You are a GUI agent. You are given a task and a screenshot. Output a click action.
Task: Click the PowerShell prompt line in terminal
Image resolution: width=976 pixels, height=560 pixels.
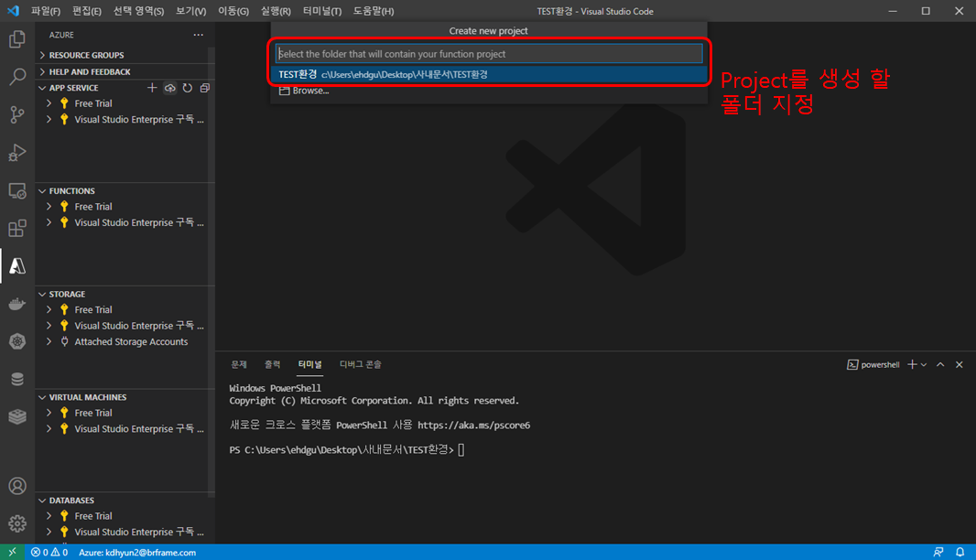pyautogui.click(x=347, y=449)
